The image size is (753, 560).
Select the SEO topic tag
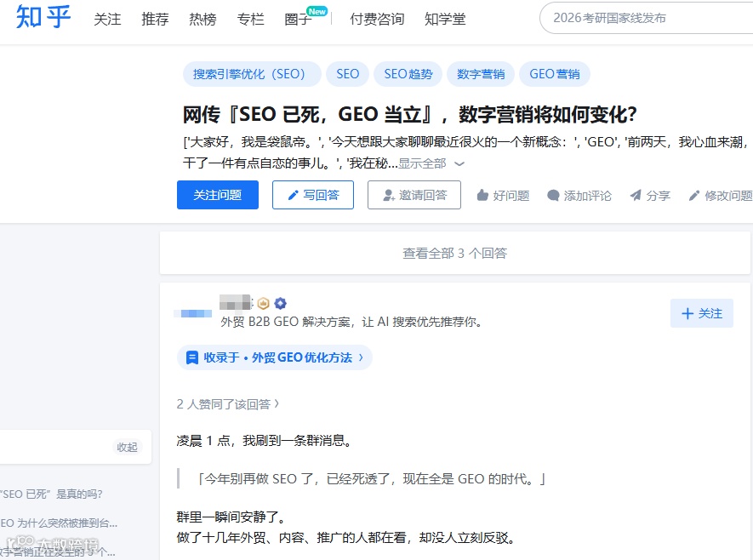click(x=348, y=74)
